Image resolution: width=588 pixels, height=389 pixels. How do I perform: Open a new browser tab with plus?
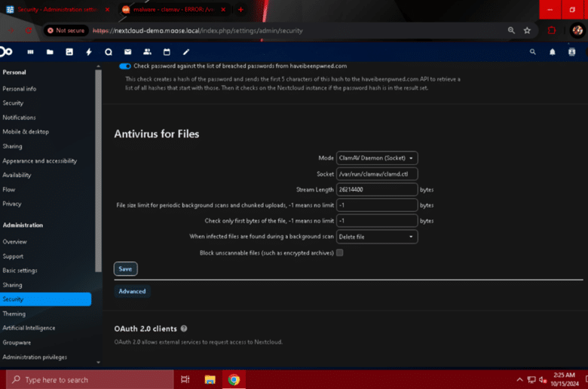[240, 9]
